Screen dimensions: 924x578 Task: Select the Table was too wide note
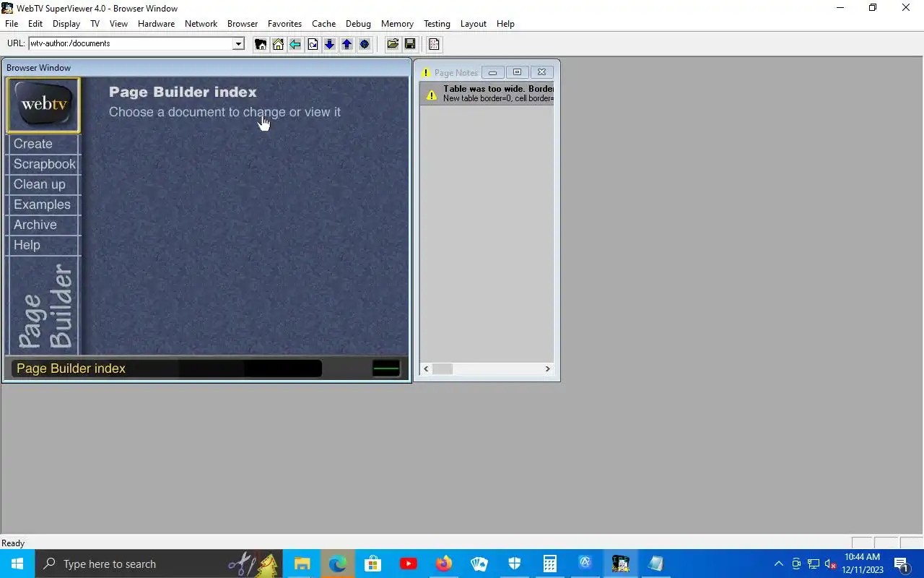click(x=487, y=94)
